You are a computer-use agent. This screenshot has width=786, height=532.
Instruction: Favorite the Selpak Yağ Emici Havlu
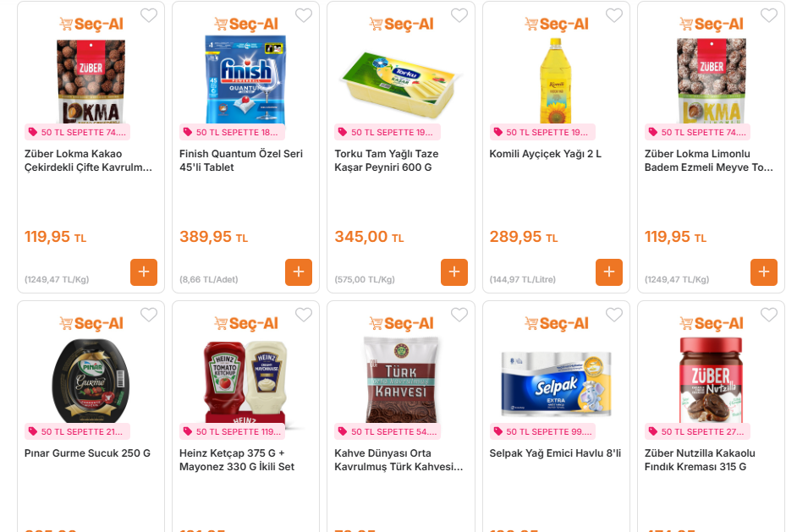[x=614, y=315]
